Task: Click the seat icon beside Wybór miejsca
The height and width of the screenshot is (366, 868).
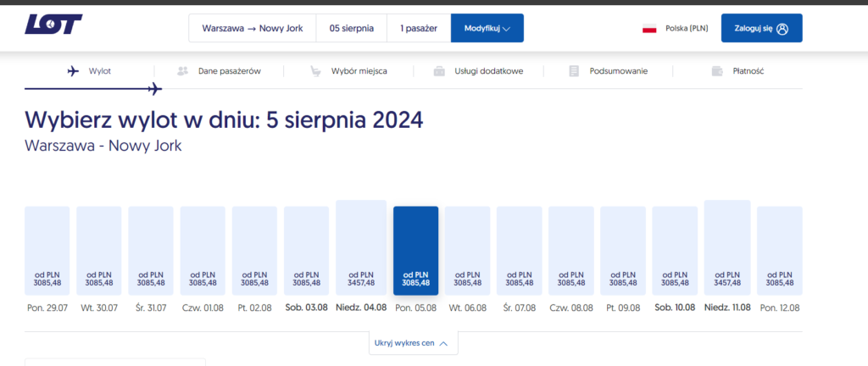Action: click(x=315, y=71)
